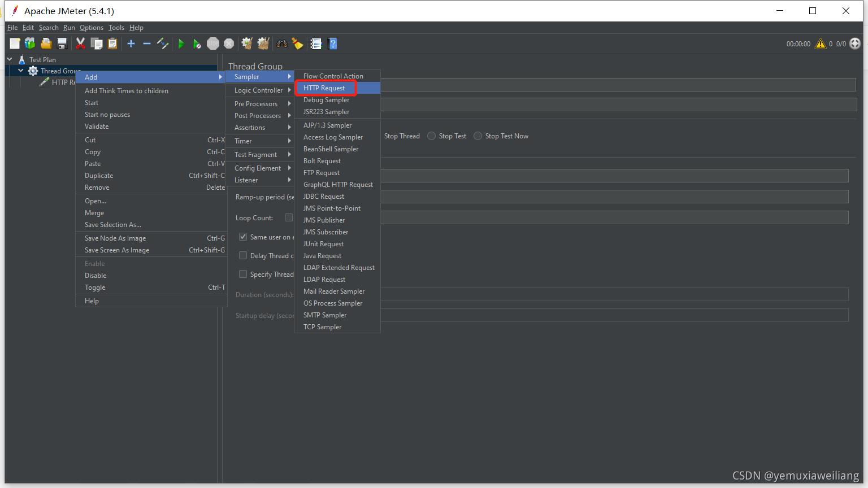The image size is (868, 488).
Task: Click the Test Plan flask icon
Action: point(21,59)
